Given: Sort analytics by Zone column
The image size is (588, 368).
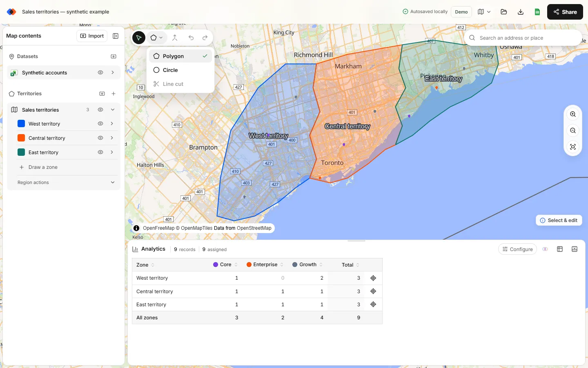Looking at the screenshot, I should tap(145, 265).
